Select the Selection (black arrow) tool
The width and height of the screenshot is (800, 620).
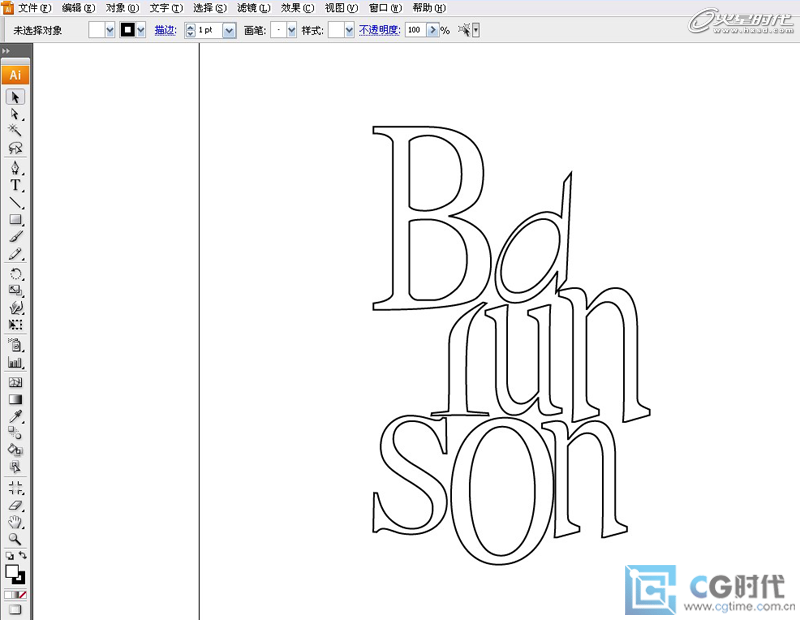coord(15,97)
